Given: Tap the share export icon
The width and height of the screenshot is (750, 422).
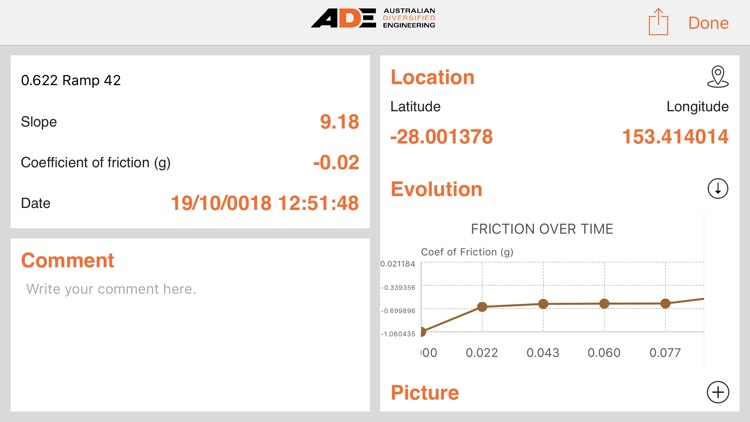Looking at the screenshot, I should tap(658, 22).
